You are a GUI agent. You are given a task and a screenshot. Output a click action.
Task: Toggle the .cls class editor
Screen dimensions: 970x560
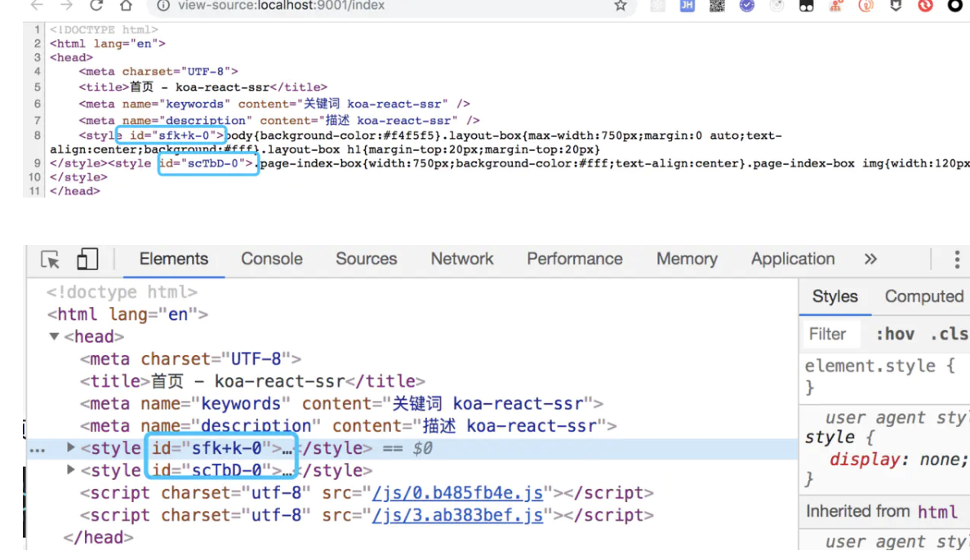(x=949, y=334)
